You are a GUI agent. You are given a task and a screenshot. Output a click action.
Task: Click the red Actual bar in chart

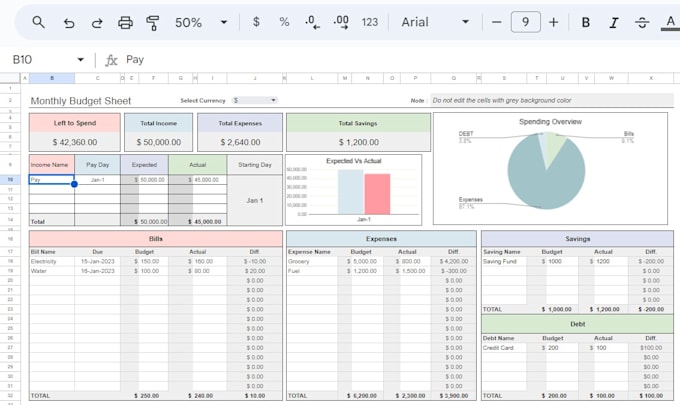[x=377, y=194]
